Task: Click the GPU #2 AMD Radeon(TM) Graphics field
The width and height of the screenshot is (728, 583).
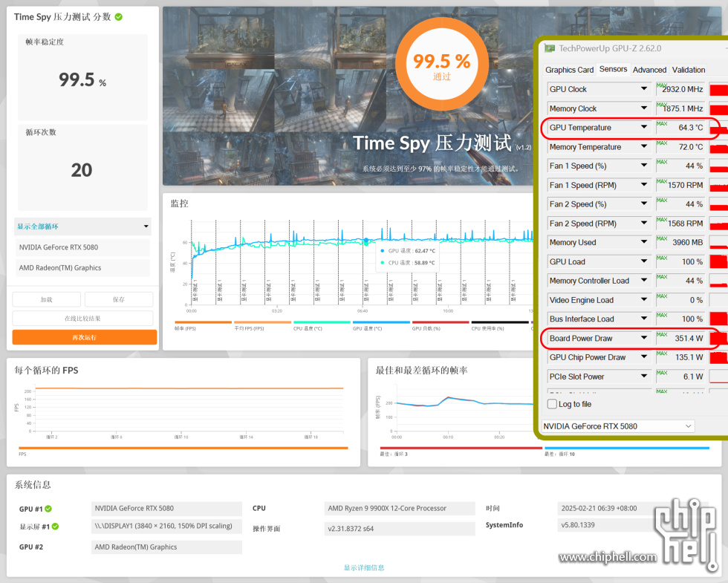Action: (x=166, y=547)
